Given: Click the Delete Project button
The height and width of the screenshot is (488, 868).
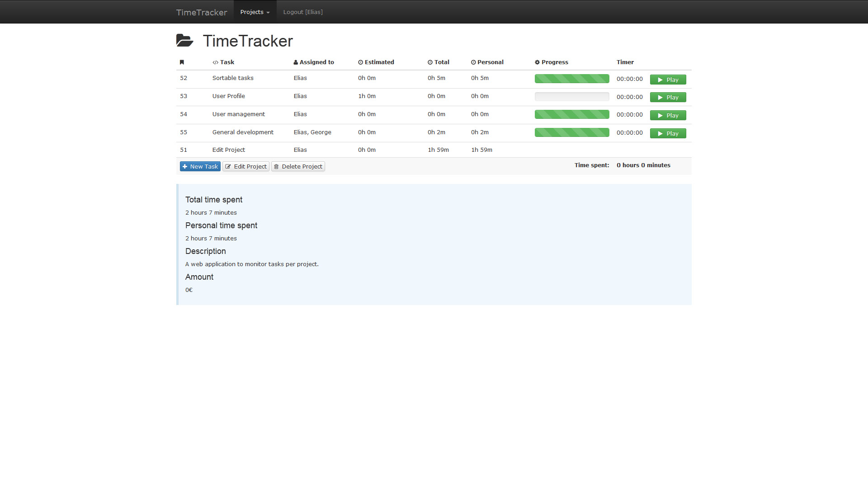Looking at the screenshot, I should (x=298, y=166).
